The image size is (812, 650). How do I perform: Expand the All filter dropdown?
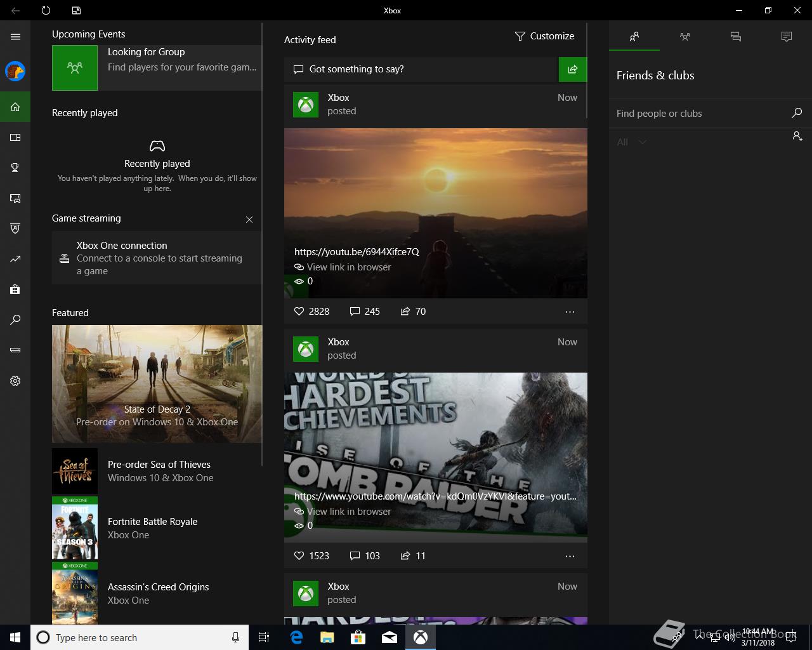[632, 142]
